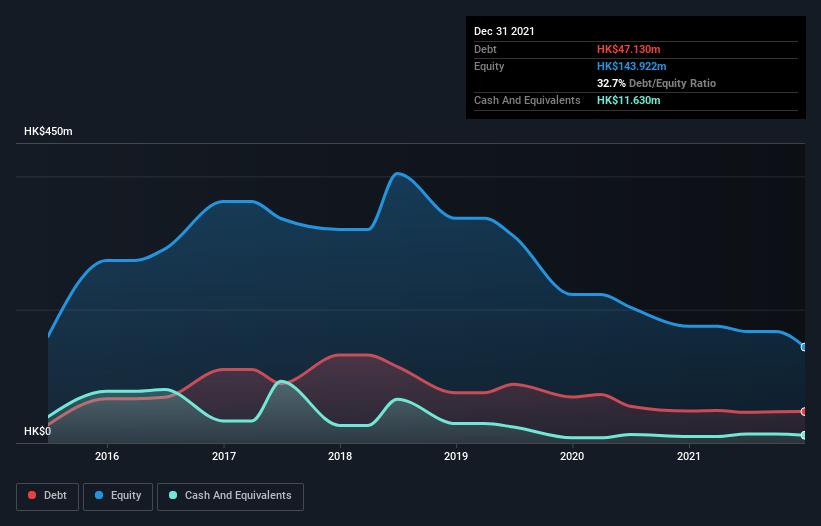This screenshot has width=821, height=526.
Task: Click the HK$450m y-axis label
Action: pos(48,131)
